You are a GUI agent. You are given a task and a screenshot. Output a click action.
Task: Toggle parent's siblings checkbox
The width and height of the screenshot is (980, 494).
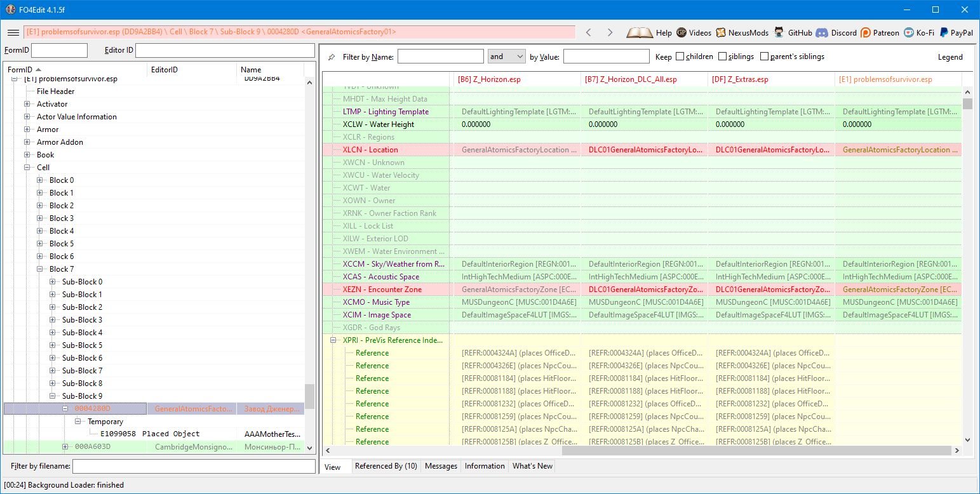(764, 57)
